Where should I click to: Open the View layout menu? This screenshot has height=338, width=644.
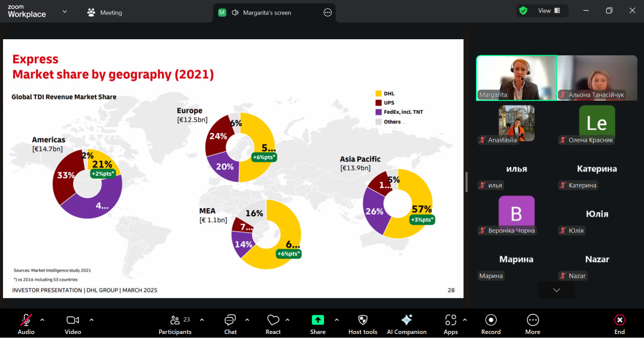coord(549,11)
